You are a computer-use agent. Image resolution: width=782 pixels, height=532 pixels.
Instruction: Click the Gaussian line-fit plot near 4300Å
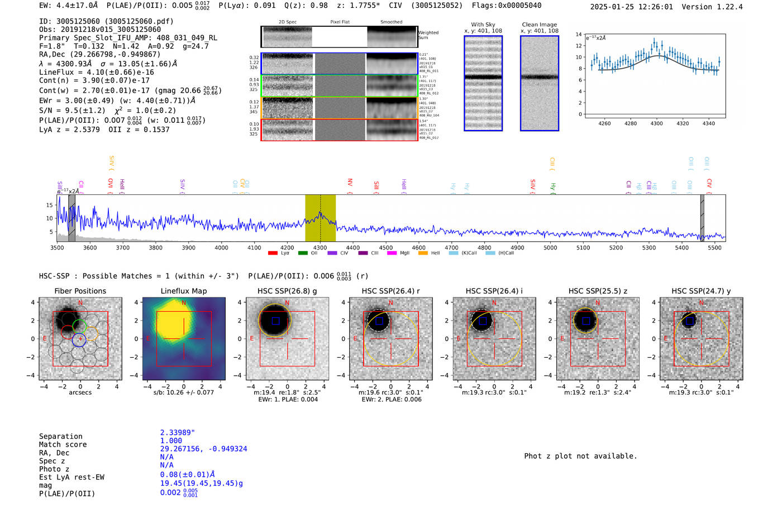(655, 76)
